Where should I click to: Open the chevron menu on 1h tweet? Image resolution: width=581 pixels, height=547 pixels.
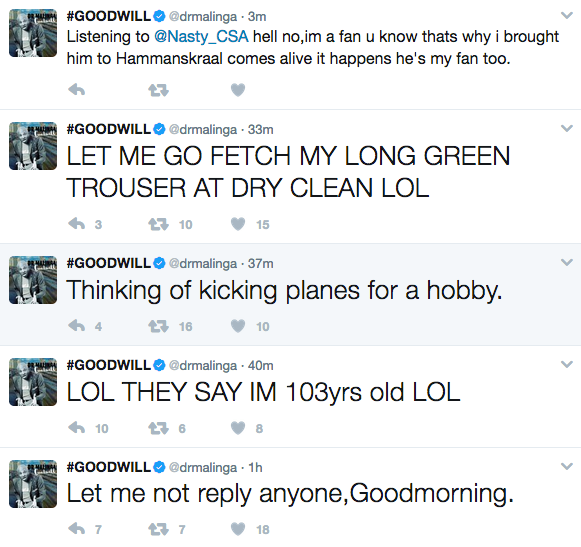567,466
